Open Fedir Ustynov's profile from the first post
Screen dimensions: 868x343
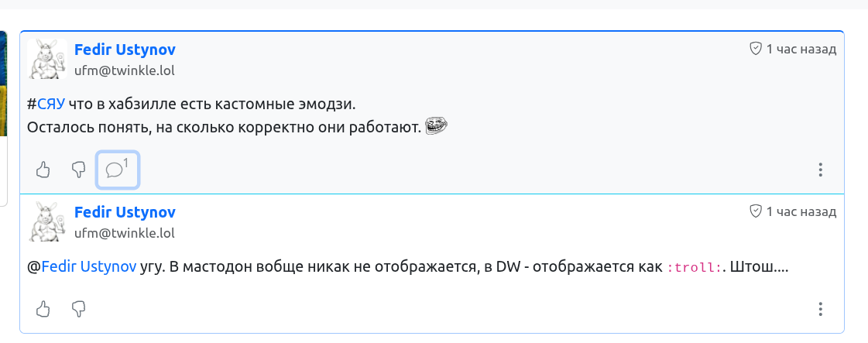click(125, 50)
